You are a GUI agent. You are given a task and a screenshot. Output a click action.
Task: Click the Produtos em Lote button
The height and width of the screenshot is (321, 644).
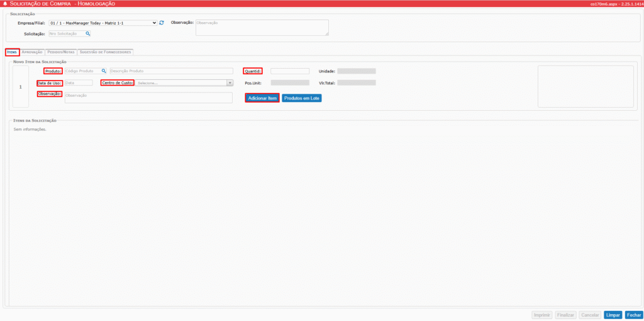click(x=302, y=98)
